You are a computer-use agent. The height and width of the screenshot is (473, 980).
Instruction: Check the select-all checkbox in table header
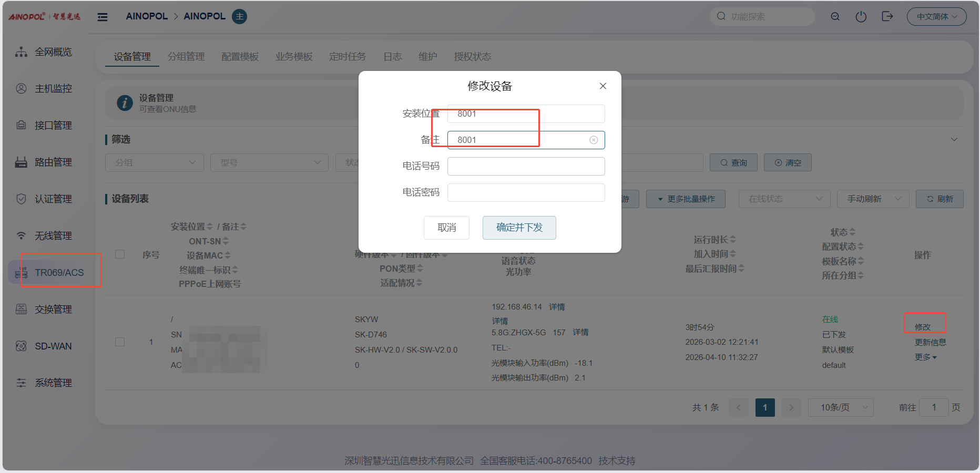coord(120,254)
